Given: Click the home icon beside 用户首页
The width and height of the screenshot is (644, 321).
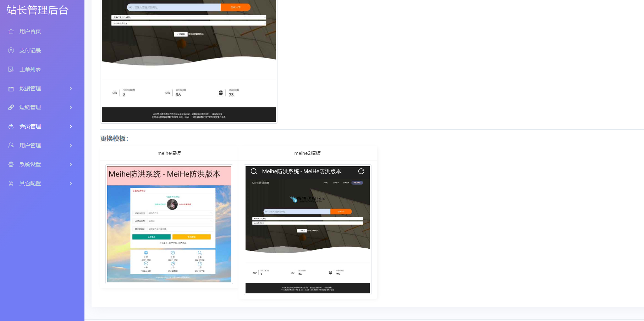Looking at the screenshot, I should [x=11, y=32].
